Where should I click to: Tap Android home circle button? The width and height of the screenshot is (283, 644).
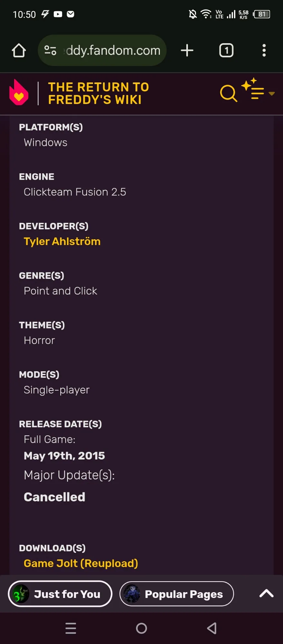141,628
